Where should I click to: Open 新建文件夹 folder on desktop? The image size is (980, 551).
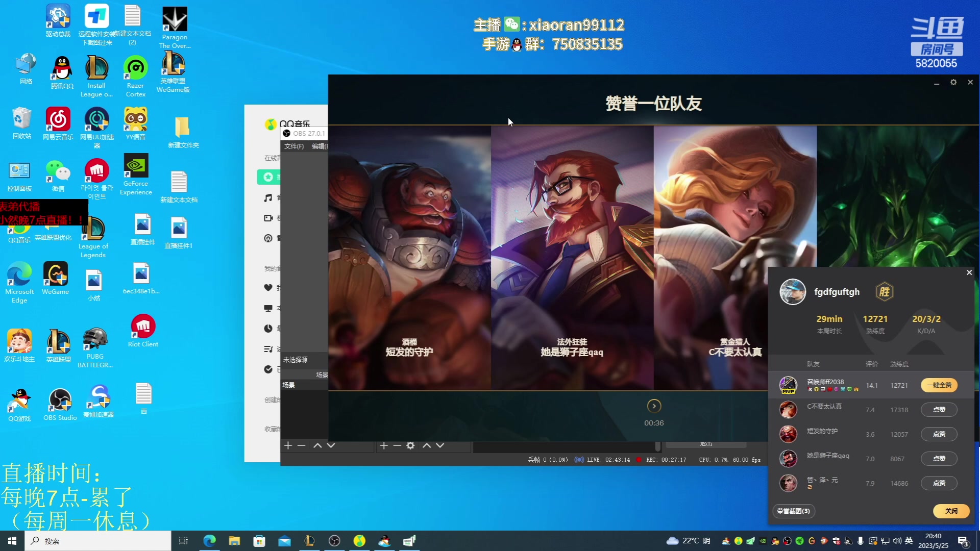(183, 132)
